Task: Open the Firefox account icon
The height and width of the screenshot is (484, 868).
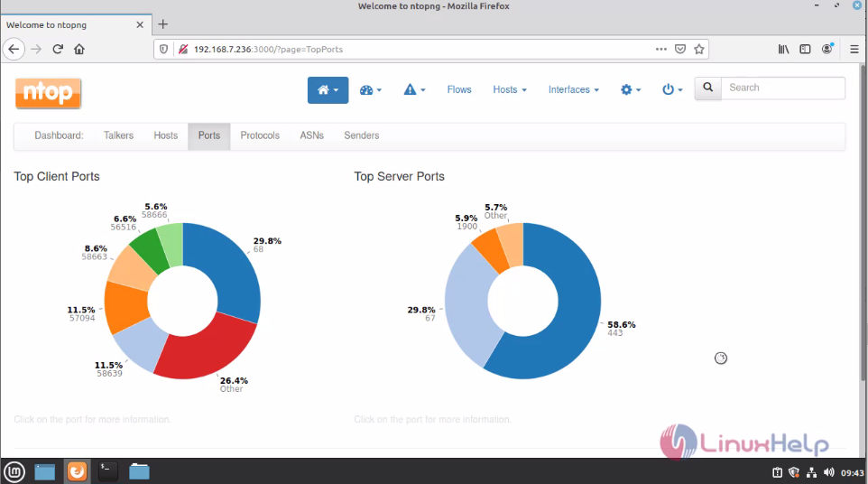Action: [827, 50]
